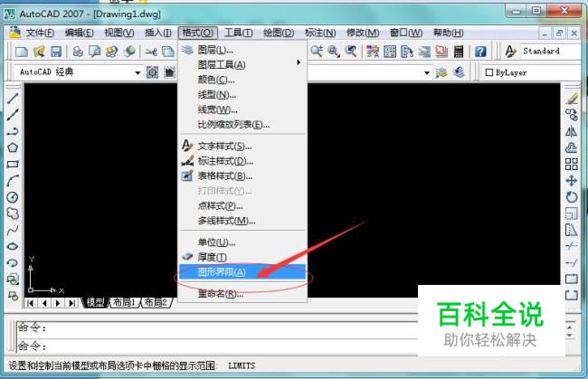Open Plot Preview from the toolbar
Image resolution: width=588 pixels, height=379 pixels.
94,52
